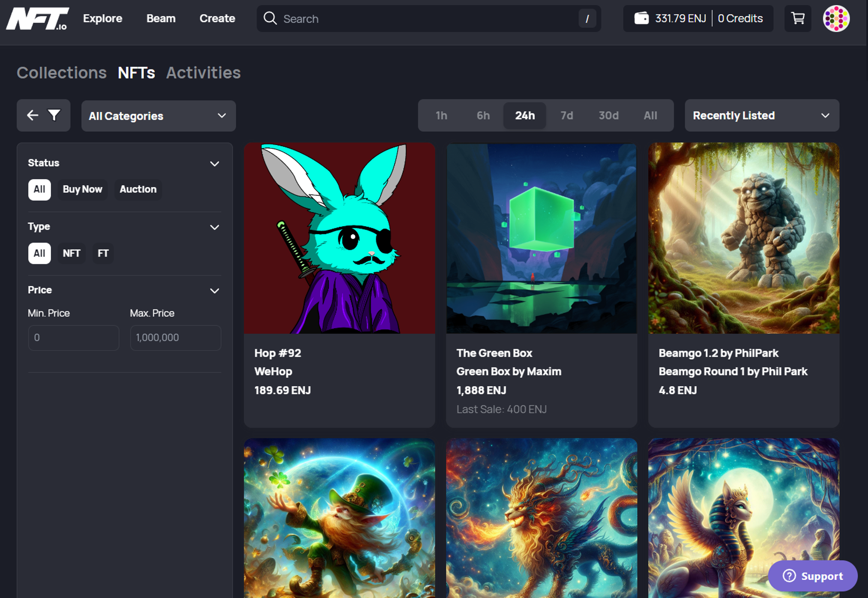Open Beamgo Round 1 by Phil Park collection
The width and height of the screenshot is (868, 598).
click(x=733, y=371)
